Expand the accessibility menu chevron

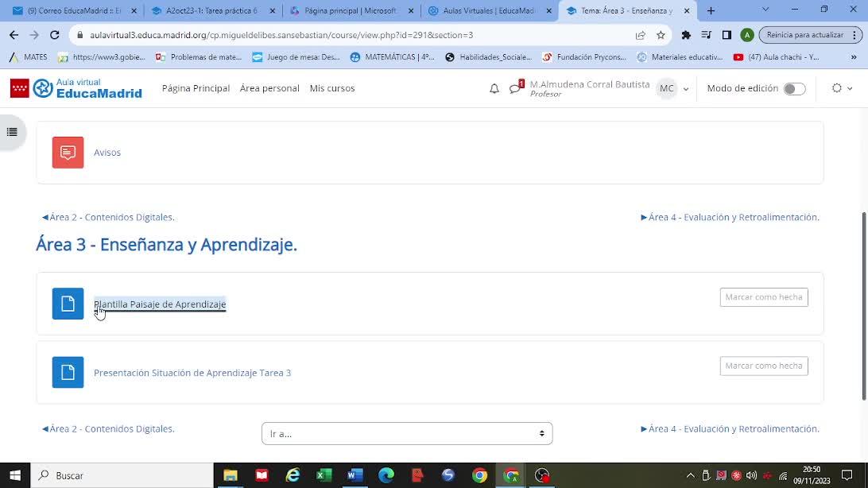[850, 88]
